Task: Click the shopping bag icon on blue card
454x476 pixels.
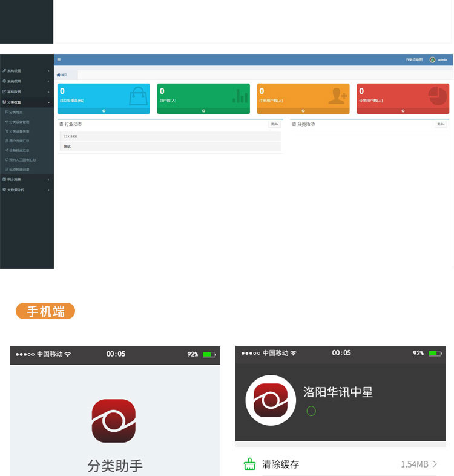Action: pyautogui.click(x=138, y=96)
